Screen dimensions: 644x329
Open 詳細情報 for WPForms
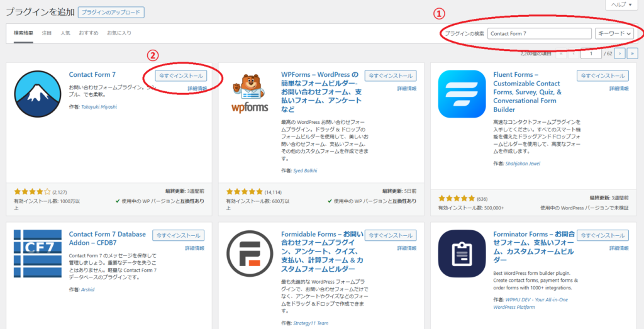coord(407,88)
